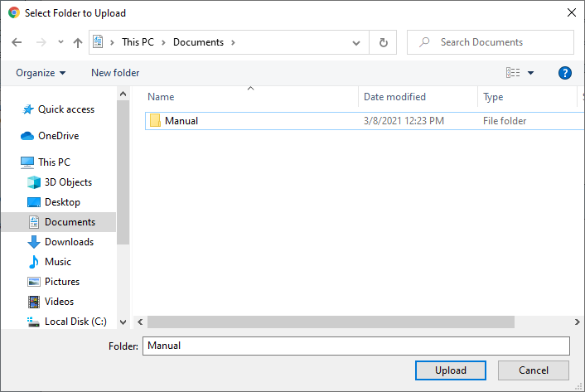Close the Select Folder to Upload dialog

pos(571,12)
